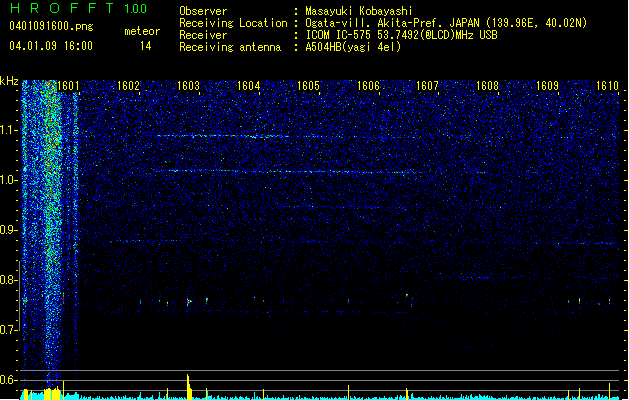Click the 1.1 kHz axis label

(9, 130)
